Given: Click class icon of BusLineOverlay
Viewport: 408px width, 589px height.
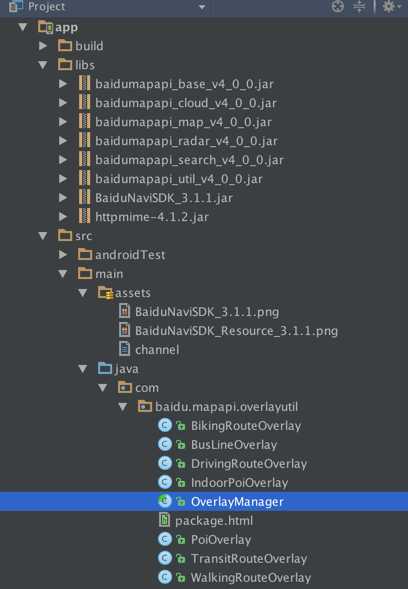Looking at the screenshot, I should point(165,444).
